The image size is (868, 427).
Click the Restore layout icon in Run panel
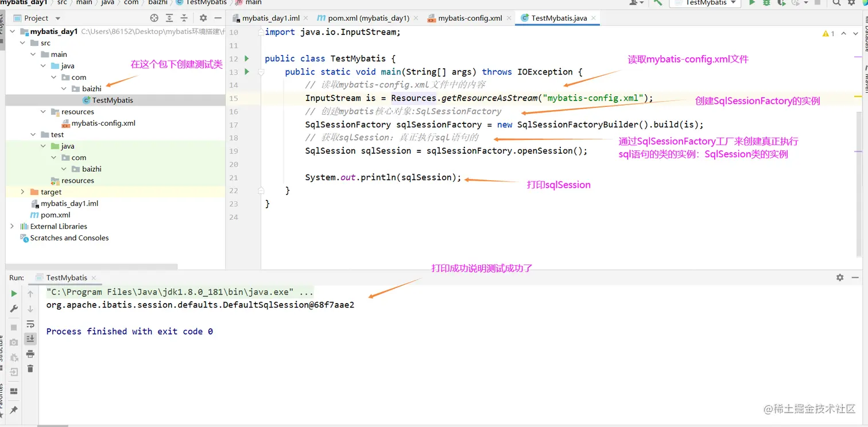point(14,391)
